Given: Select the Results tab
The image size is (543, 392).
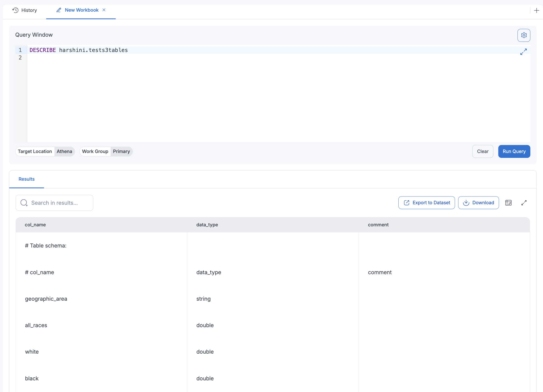Looking at the screenshot, I should point(26,179).
